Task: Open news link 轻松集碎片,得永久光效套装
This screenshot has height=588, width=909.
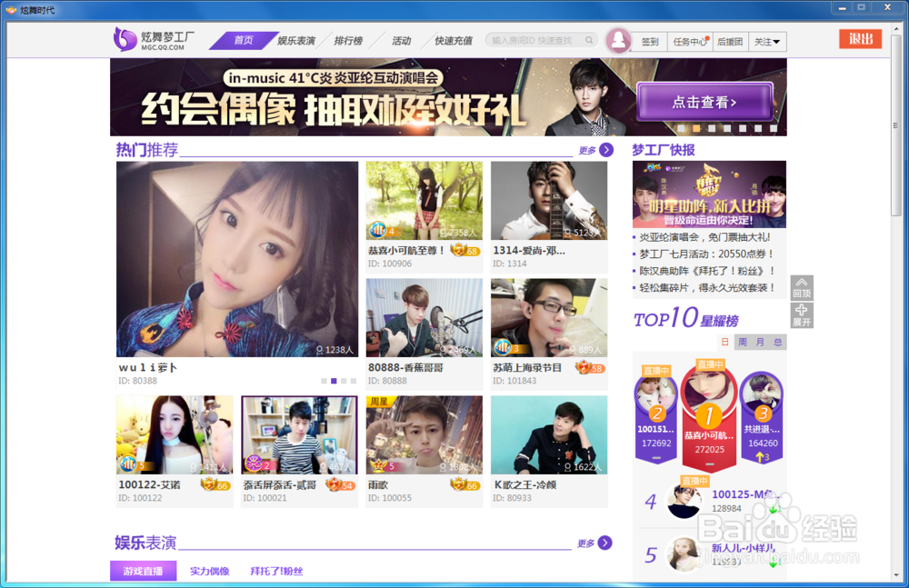Action: tap(706, 287)
